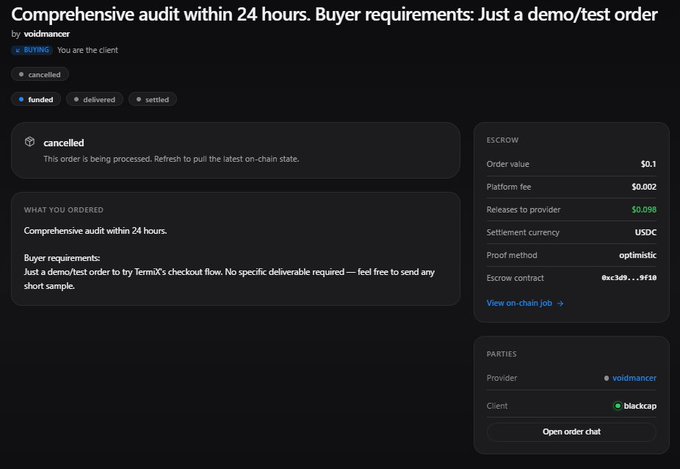This screenshot has width=680, height=469.
Task: Click the 'Settlement currency' label
Action: pos(523,233)
